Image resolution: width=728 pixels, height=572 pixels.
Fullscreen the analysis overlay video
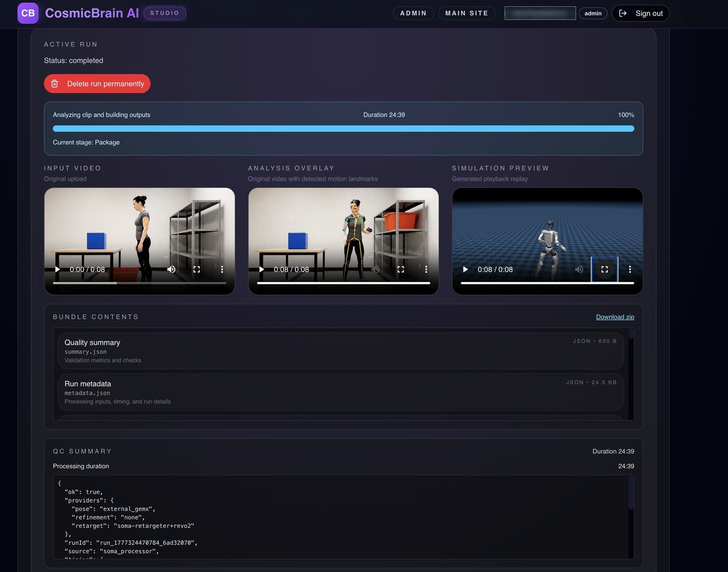(x=401, y=269)
